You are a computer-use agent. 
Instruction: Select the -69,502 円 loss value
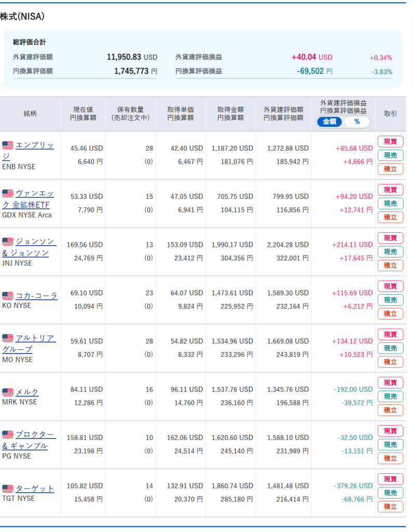coord(315,71)
